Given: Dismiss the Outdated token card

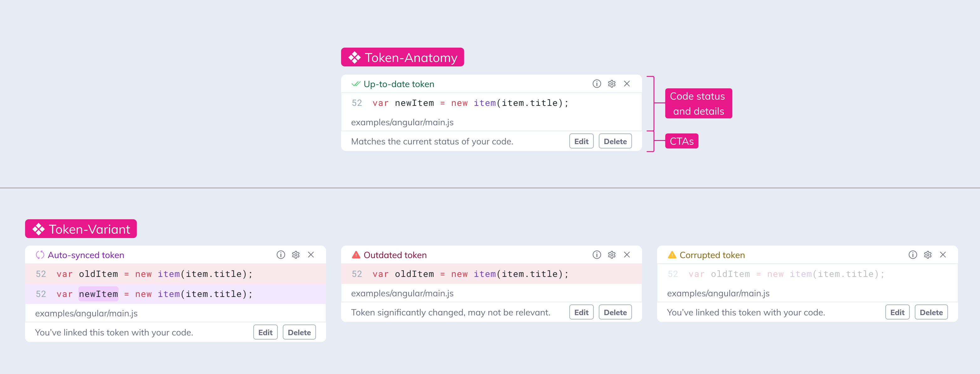Looking at the screenshot, I should pos(627,255).
